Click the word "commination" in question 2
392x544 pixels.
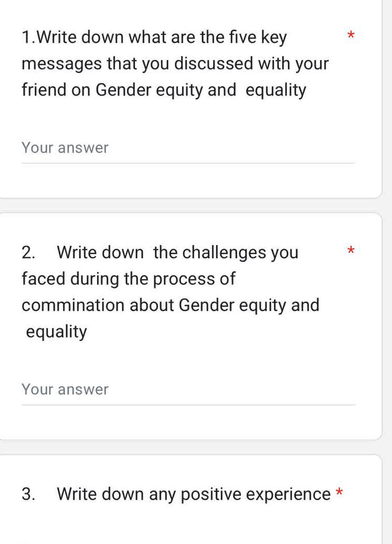click(73, 305)
